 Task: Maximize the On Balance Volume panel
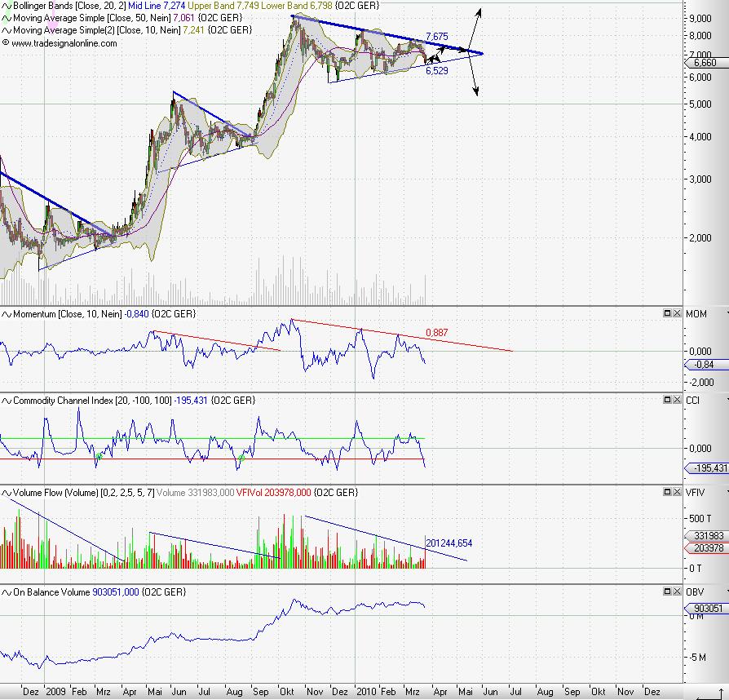pyautogui.click(x=666, y=591)
